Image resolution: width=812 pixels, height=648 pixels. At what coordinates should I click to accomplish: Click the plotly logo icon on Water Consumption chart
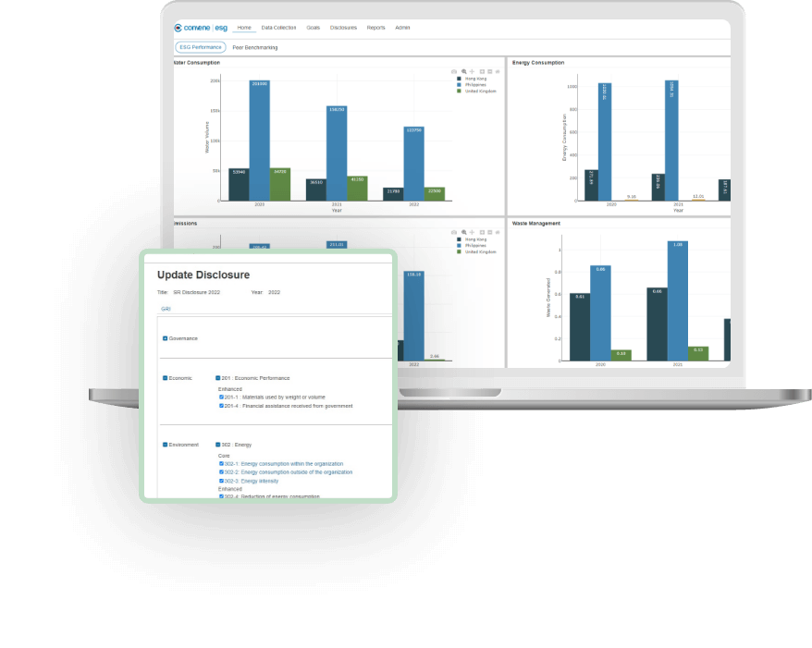(x=498, y=71)
